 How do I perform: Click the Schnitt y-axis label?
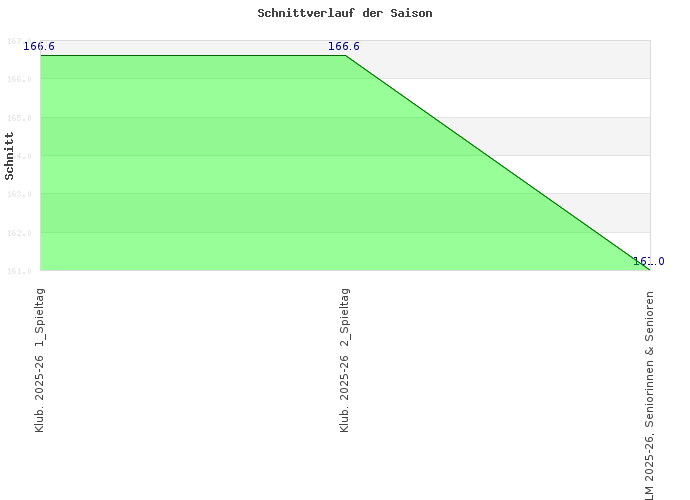coord(10,155)
